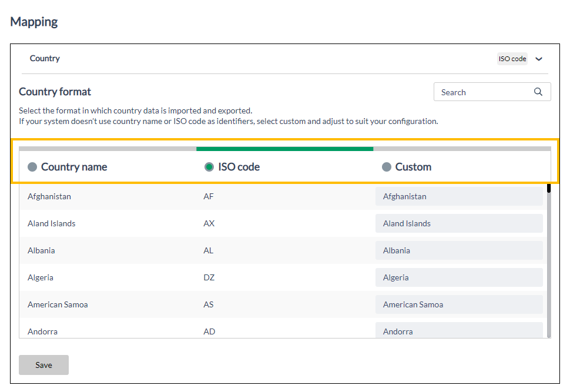Open the ISO code format dropdown chevron

pos(539,58)
